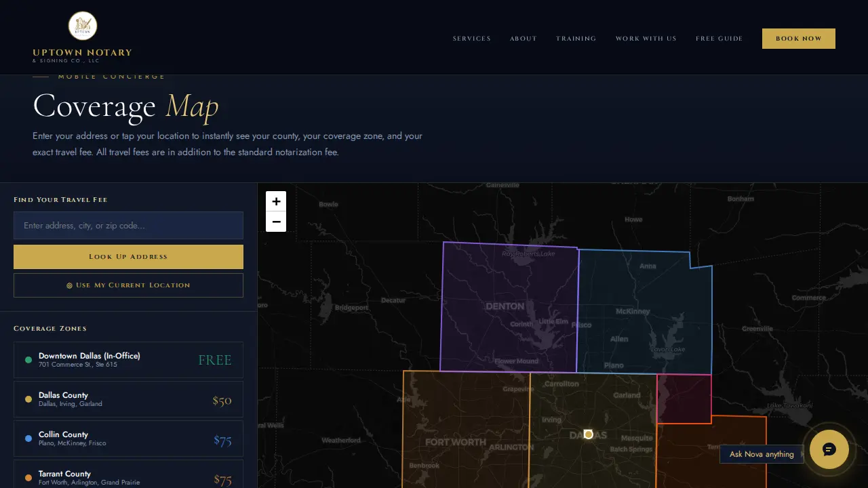Click the Garland label on the map
Image resolution: width=868 pixels, height=488 pixels.
coord(627,395)
